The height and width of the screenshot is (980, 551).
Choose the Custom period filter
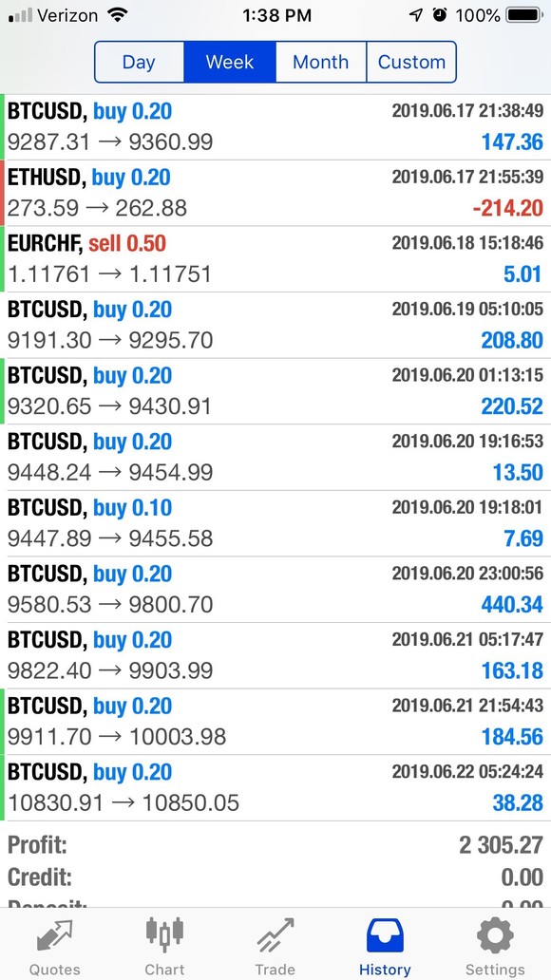tap(411, 62)
